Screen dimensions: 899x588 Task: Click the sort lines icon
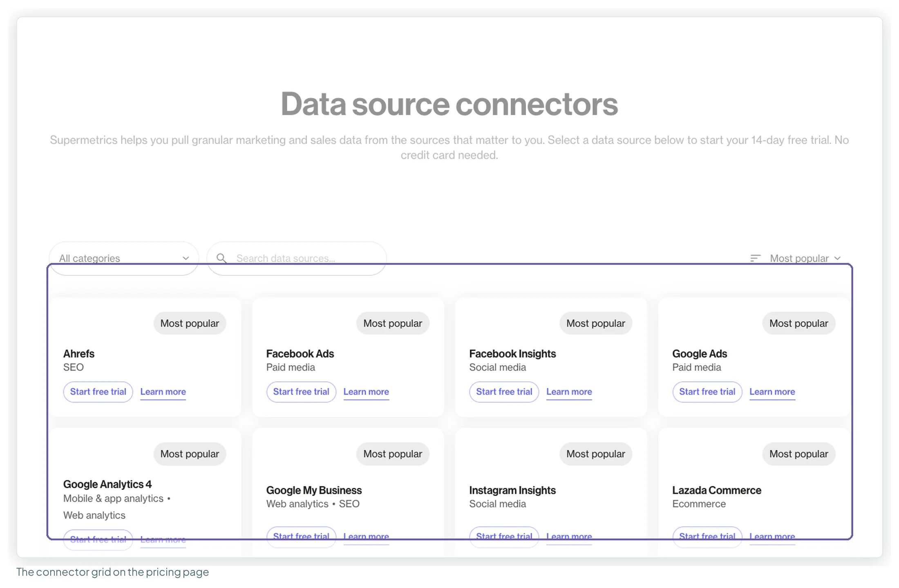[x=755, y=258]
